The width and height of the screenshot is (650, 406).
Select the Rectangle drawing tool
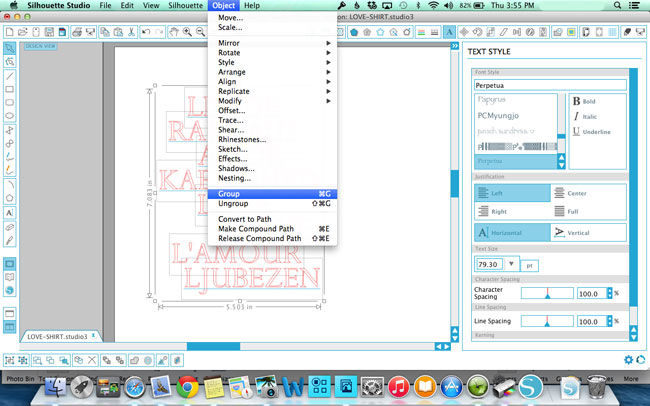pos(10,89)
